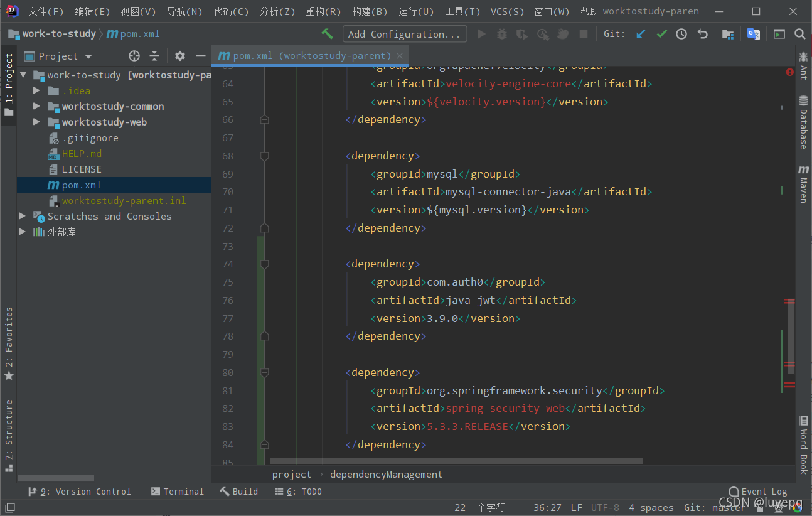The width and height of the screenshot is (812, 516).
Task: Click Add Configuration... button
Action: point(405,34)
